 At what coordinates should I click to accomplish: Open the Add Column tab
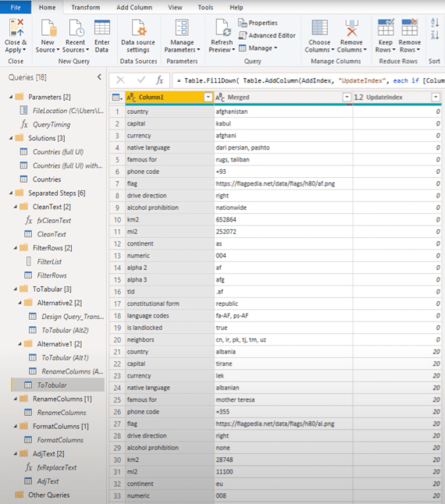click(x=134, y=7)
